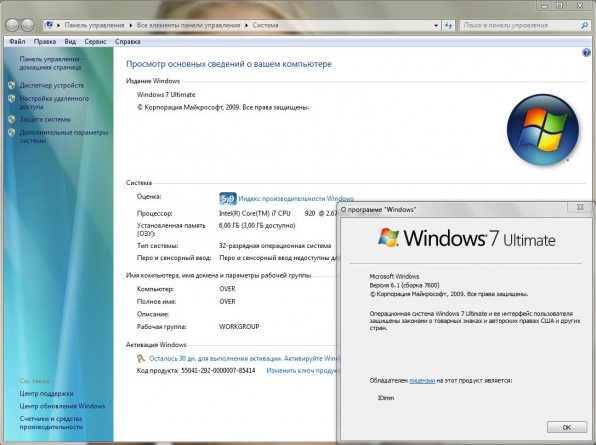
Task: Minimize the System window
Action: (x=545, y=5)
